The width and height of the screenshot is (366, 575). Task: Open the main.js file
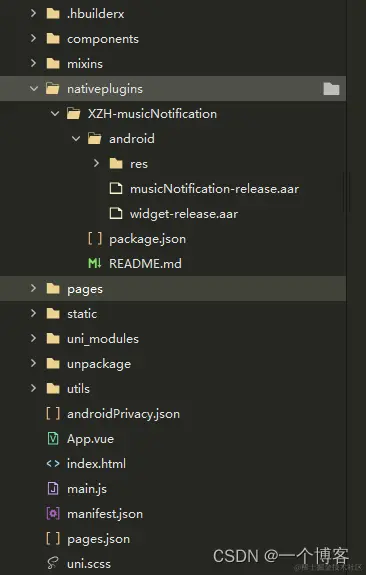[87, 489]
